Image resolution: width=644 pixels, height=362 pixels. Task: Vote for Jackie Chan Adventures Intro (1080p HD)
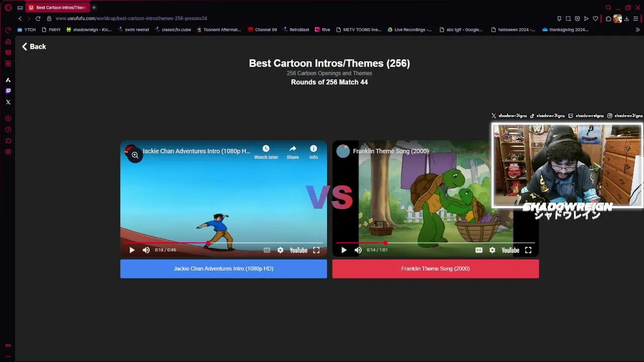click(223, 268)
